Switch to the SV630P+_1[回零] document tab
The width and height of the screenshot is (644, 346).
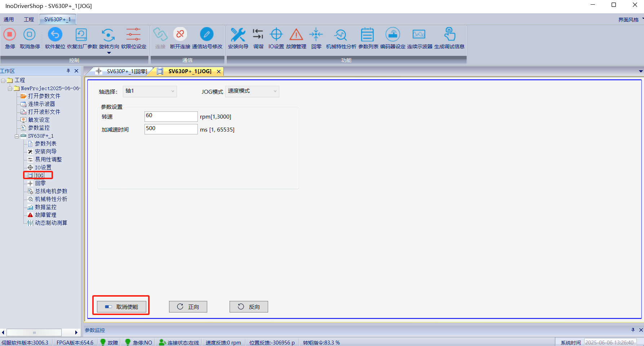click(123, 71)
